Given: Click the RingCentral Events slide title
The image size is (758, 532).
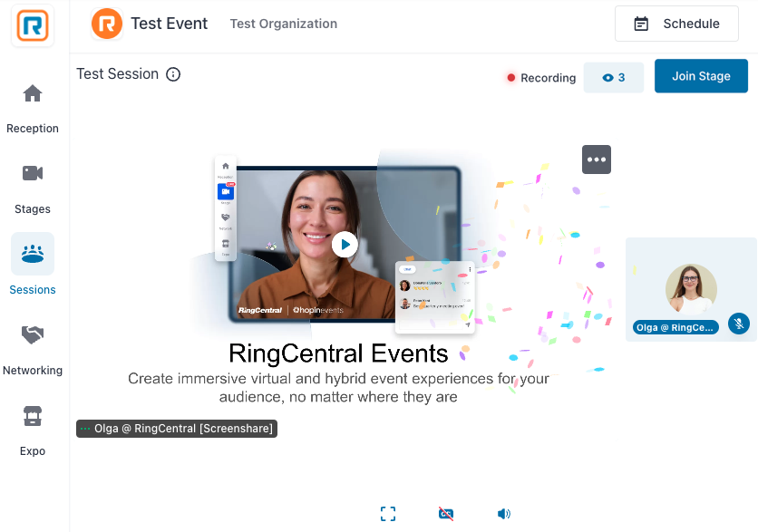Looking at the screenshot, I should click(338, 353).
